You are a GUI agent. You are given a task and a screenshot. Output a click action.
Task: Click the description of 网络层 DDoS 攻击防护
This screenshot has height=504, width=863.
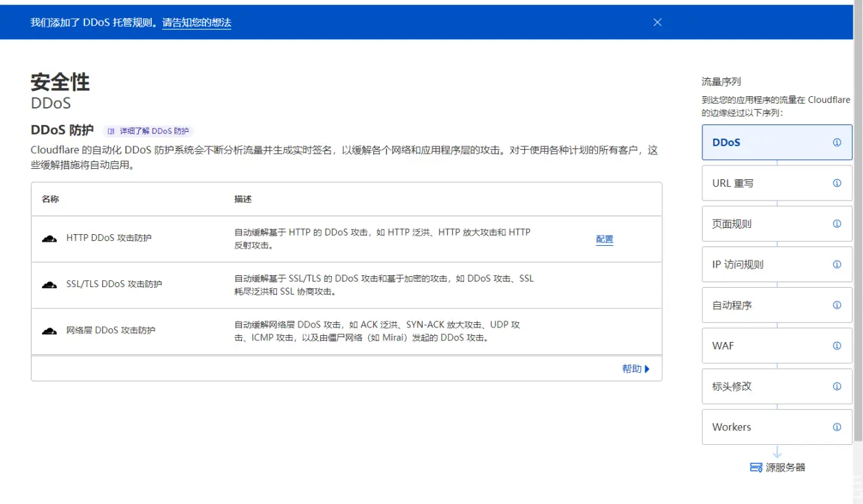(x=377, y=331)
